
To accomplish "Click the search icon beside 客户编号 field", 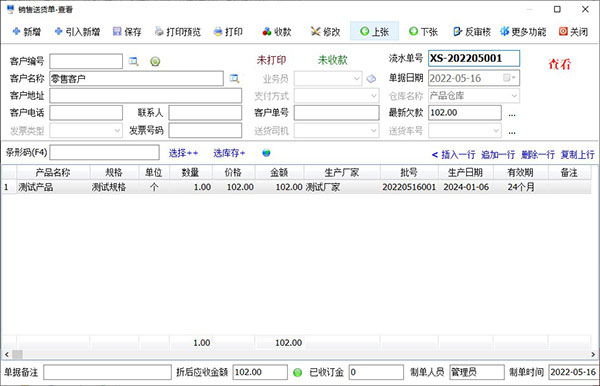I will point(134,61).
